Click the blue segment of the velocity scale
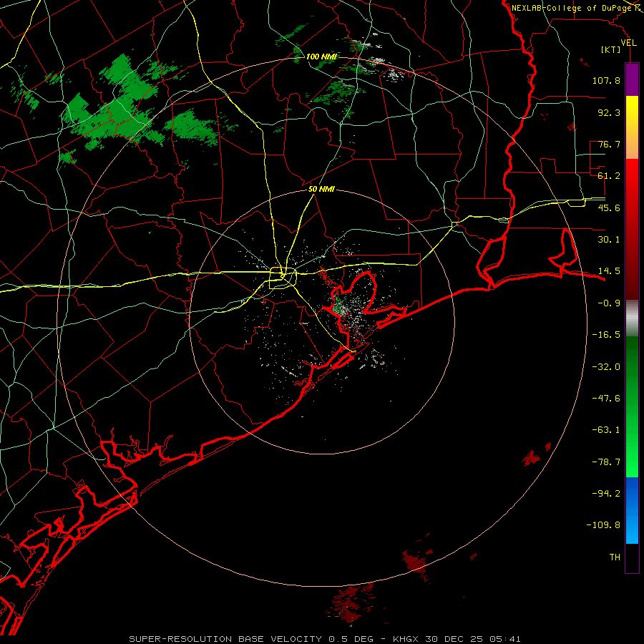 (x=632, y=510)
